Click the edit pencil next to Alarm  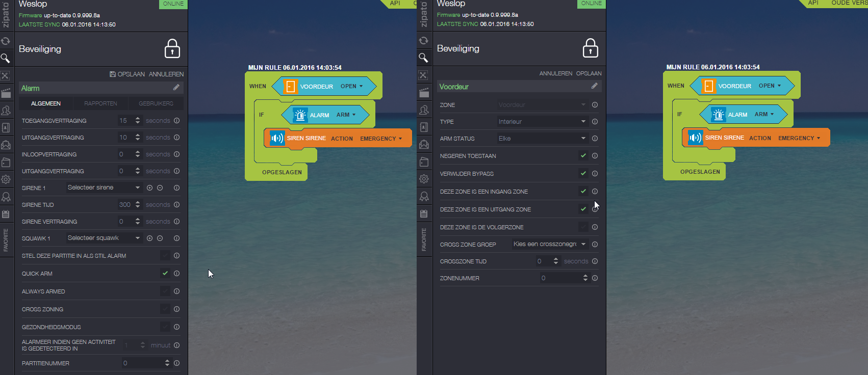176,88
